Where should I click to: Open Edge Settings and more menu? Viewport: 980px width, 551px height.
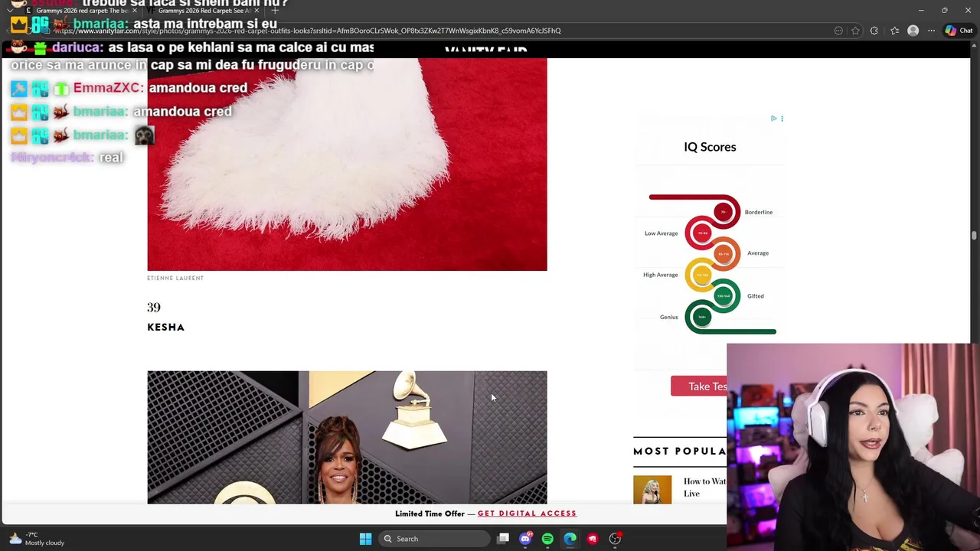931,31
